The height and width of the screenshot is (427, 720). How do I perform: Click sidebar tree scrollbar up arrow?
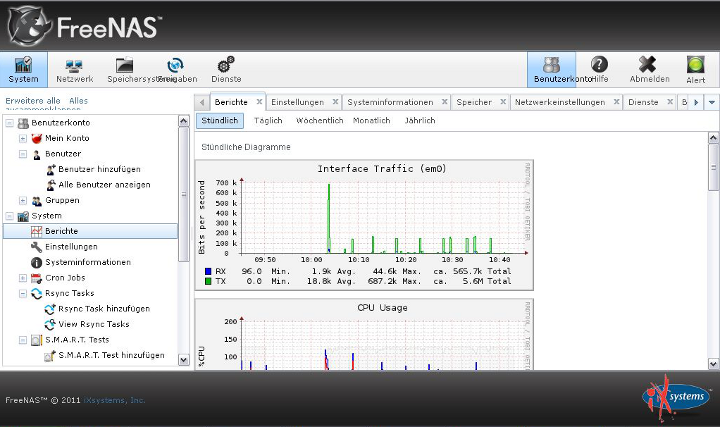click(184, 121)
